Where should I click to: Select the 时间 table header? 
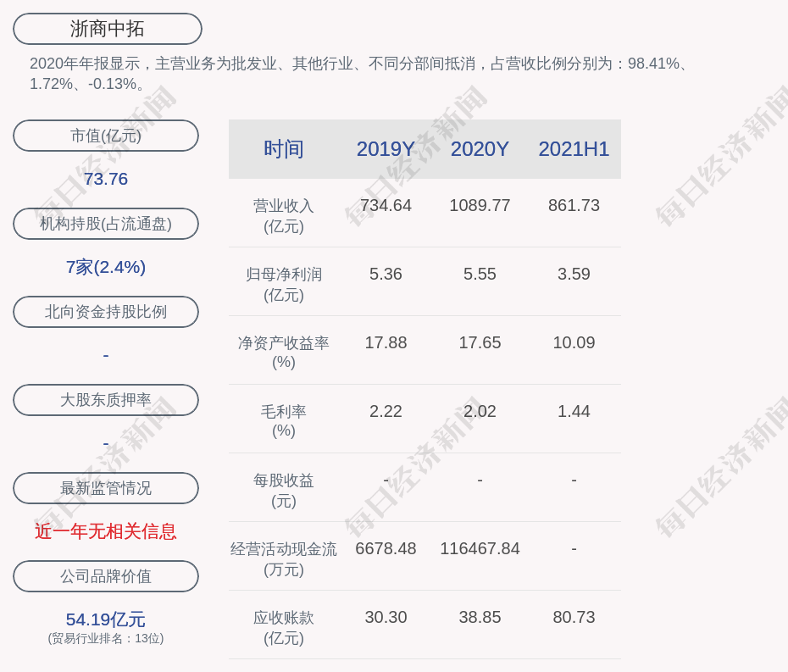[x=284, y=149]
